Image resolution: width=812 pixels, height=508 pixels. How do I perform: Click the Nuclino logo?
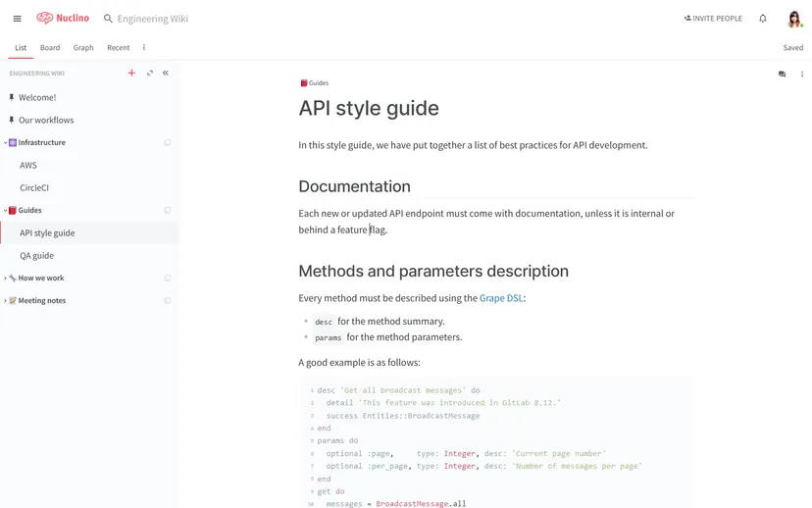point(63,18)
